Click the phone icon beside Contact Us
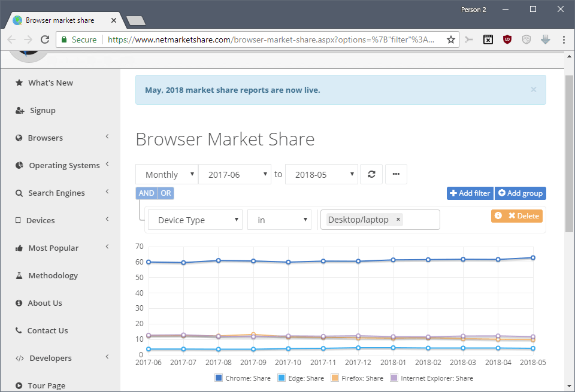The height and width of the screenshot is (392, 575). click(19, 330)
